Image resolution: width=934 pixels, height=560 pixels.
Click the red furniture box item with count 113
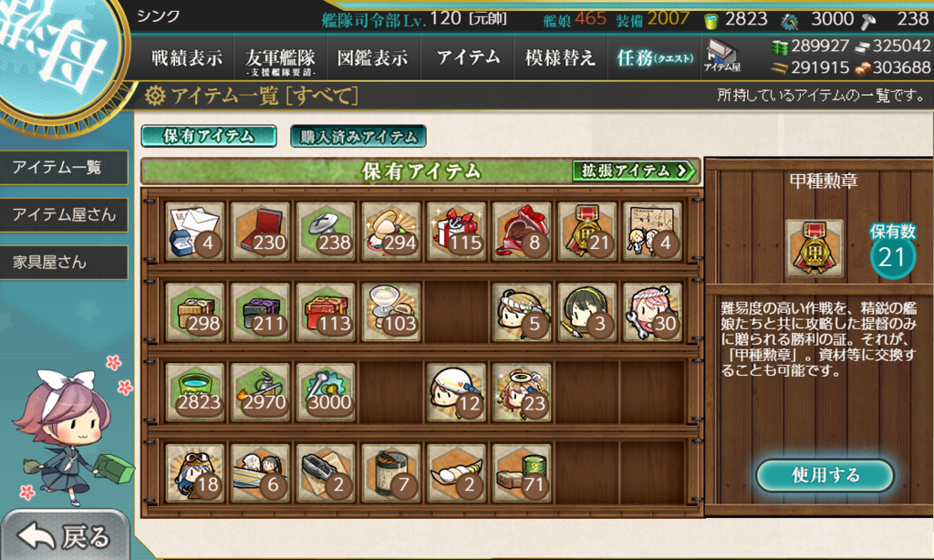326,312
